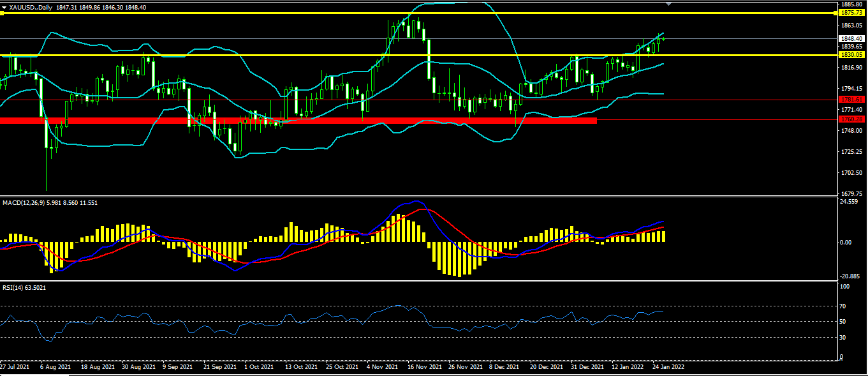The width and height of the screenshot is (868, 376).
Task: Click the triangle arrow beside XAUUSD.,Daily title
Action: (4, 8)
